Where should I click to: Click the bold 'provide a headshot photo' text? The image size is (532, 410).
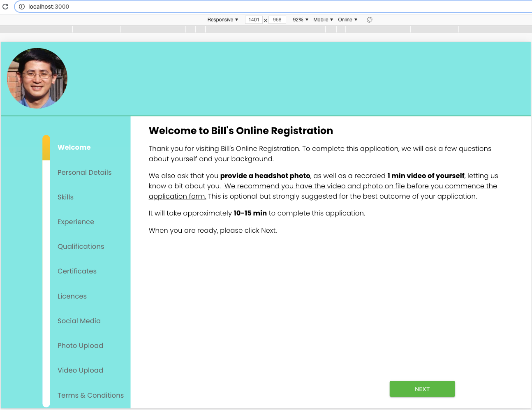click(265, 176)
